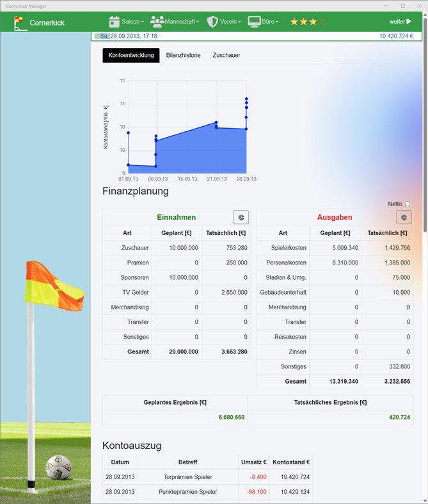Click the Sponsoren row label
Image resolution: width=428 pixels, height=504 pixels.
(134, 277)
